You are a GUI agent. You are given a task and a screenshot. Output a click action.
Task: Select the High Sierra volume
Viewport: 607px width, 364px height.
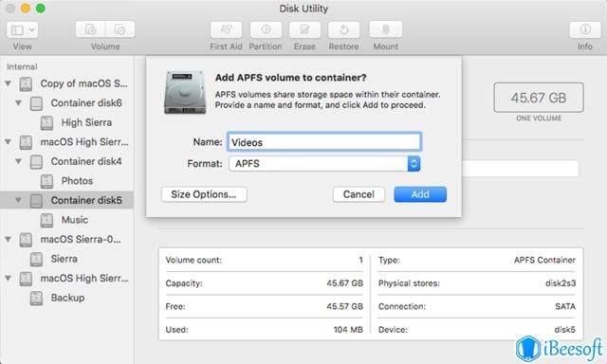click(86, 122)
